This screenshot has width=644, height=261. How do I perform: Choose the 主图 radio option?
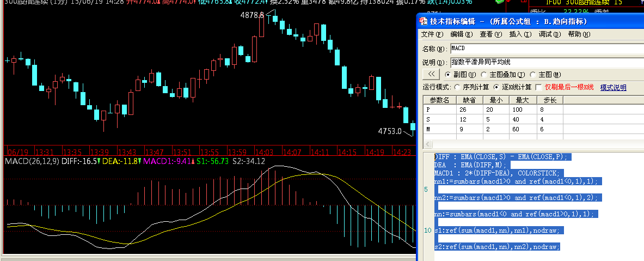(x=533, y=75)
